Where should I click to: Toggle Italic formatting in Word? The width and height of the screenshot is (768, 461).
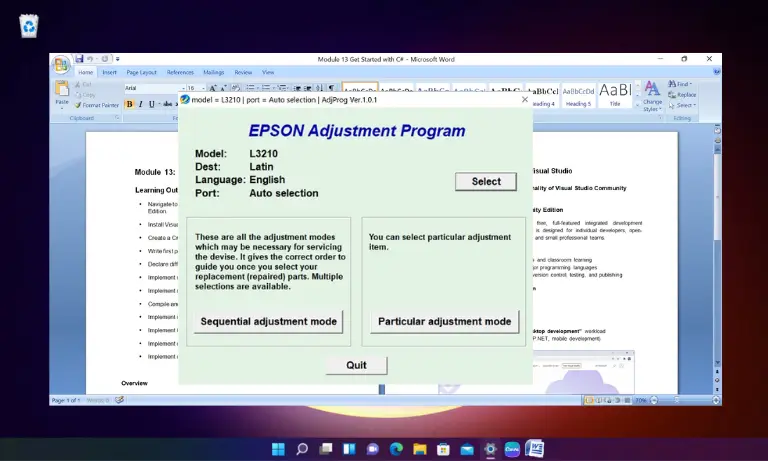point(141,104)
